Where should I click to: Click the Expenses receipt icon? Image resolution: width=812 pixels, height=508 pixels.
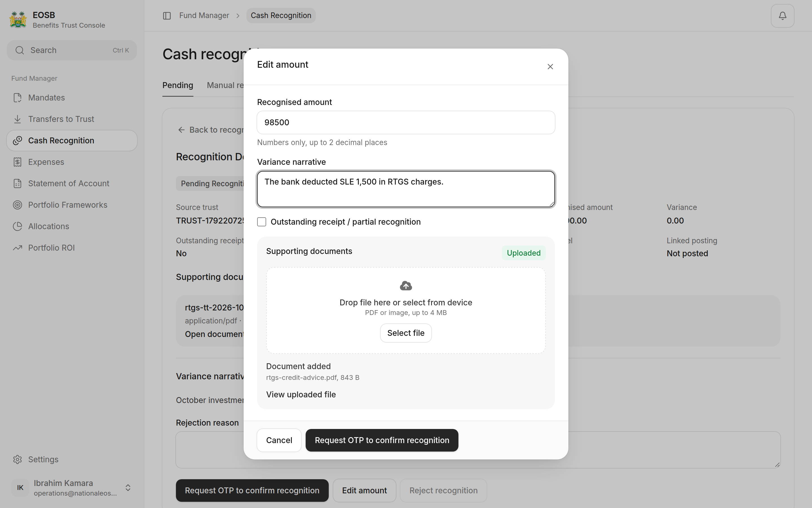(x=17, y=162)
